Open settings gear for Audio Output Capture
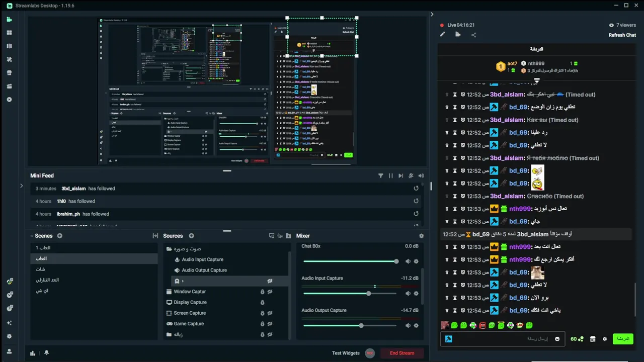Screen dimensions: 644x362 416,326
